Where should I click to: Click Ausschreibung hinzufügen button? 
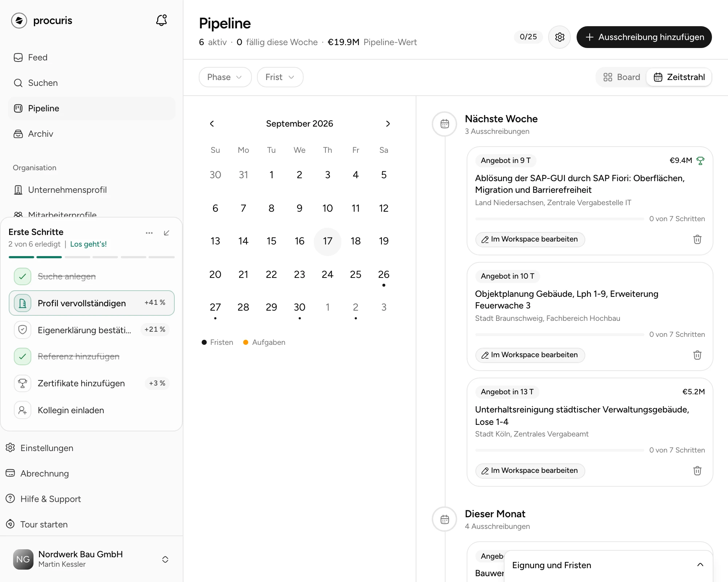coord(644,37)
